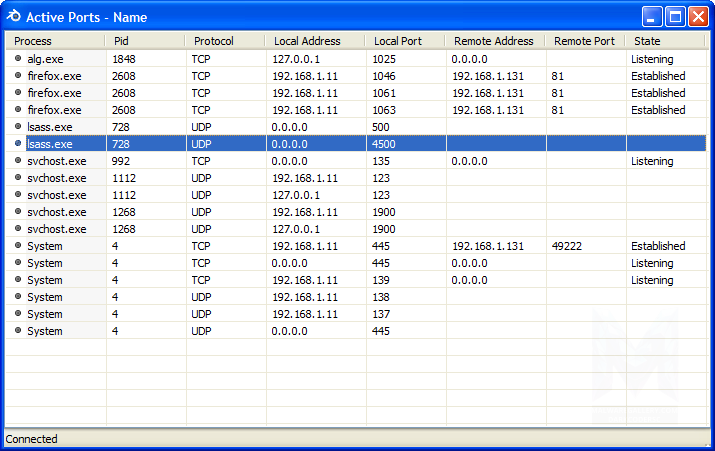Click the Active Ports title bar app icon
Screen dimensions: 715x451
[13, 16]
